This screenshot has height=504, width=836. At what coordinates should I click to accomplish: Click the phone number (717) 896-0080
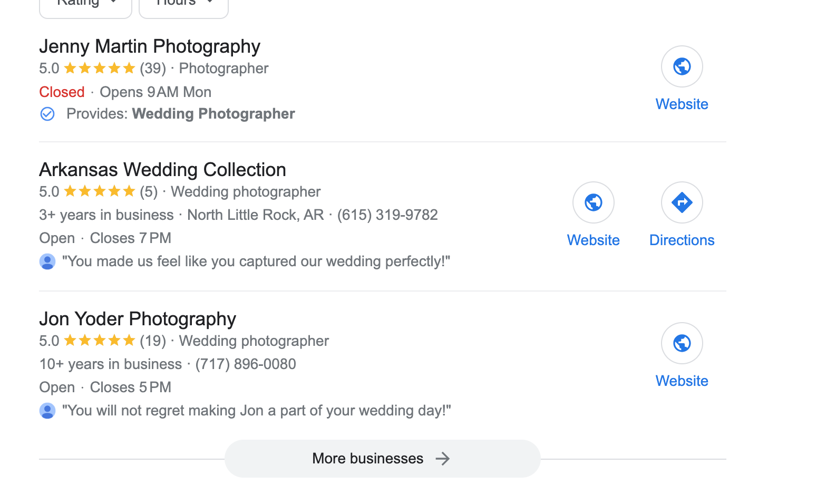246,364
